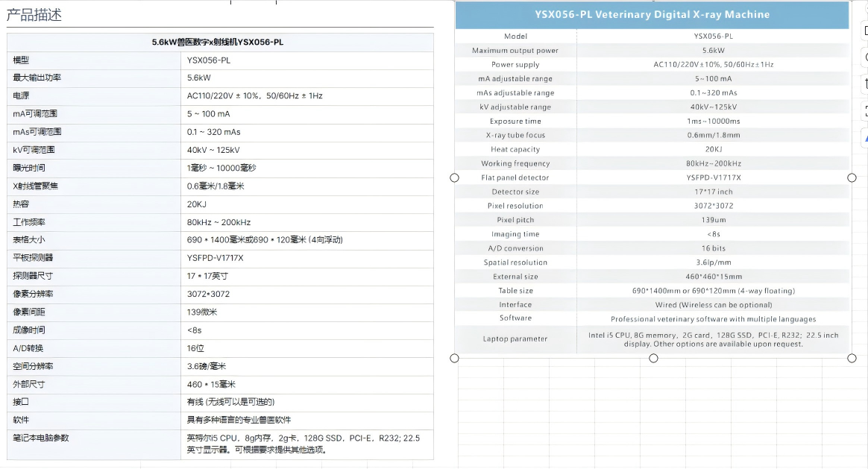Click the mA adjustable range label

click(x=515, y=78)
